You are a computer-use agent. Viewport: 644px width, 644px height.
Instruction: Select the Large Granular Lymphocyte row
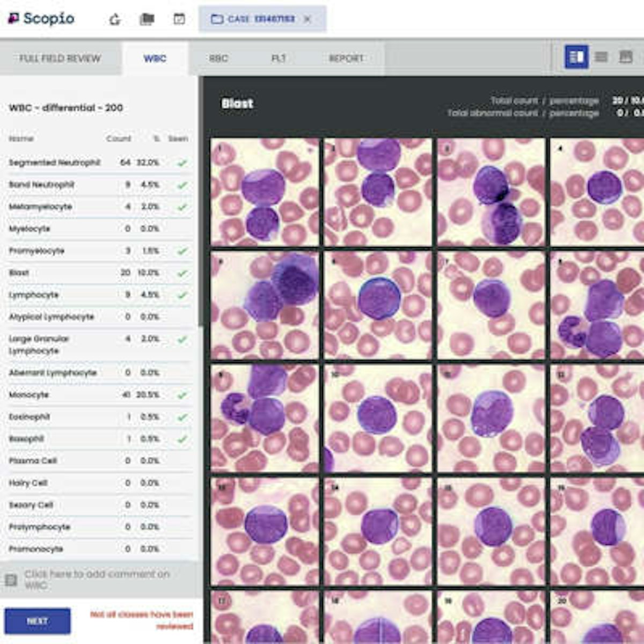coord(80,344)
